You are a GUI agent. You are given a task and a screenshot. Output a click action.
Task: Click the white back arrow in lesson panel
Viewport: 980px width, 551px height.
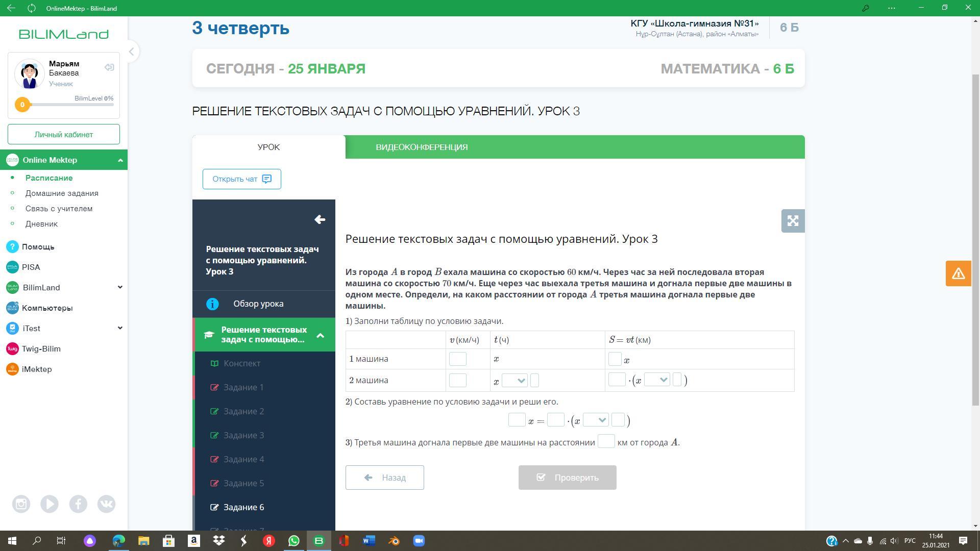[x=320, y=219]
